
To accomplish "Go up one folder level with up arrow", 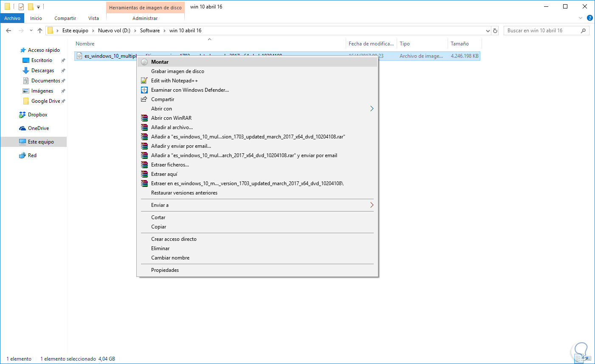I will click(x=40, y=31).
